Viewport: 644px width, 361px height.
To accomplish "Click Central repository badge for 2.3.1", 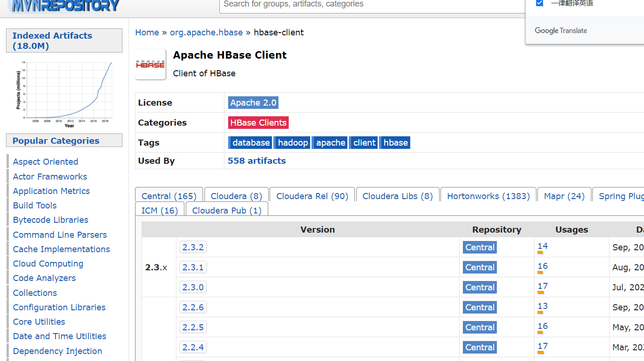I will coord(480,267).
